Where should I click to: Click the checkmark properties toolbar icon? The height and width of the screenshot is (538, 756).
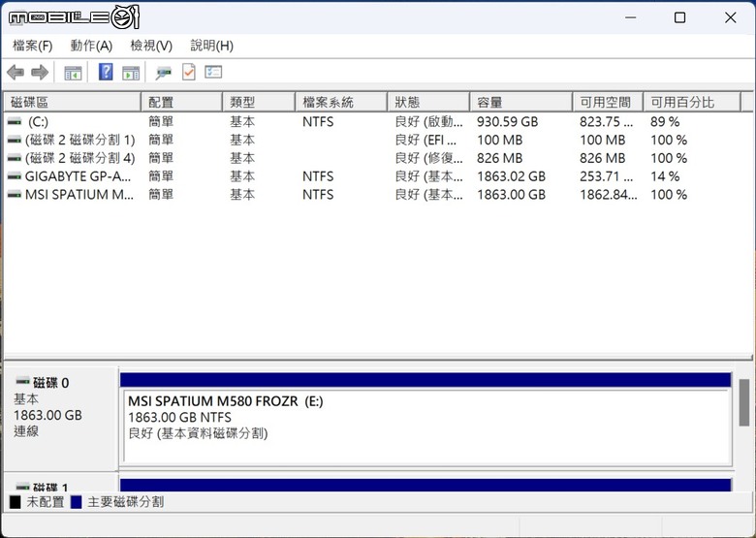(x=189, y=73)
